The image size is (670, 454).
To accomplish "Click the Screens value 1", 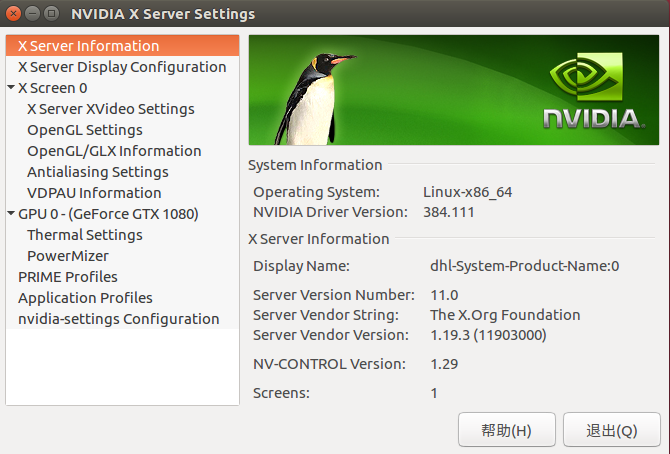I will coord(434,393).
